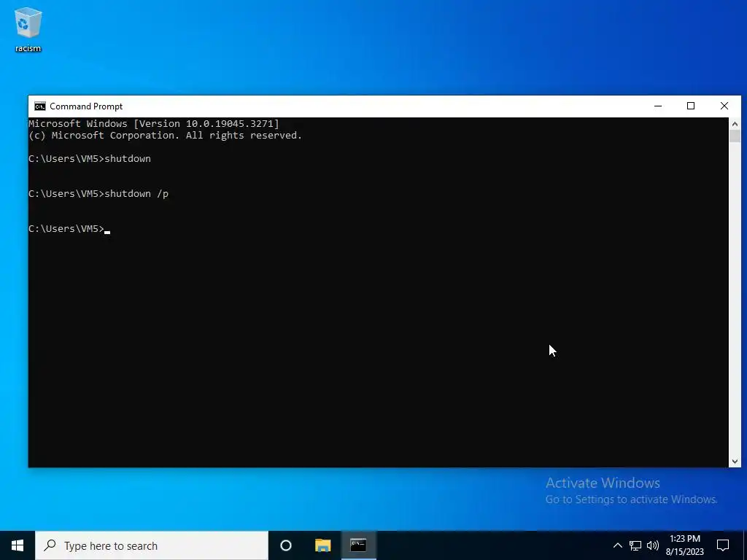Show hidden system tray icons
The height and width of the screenshot is (560, 747).
point(617,545)
